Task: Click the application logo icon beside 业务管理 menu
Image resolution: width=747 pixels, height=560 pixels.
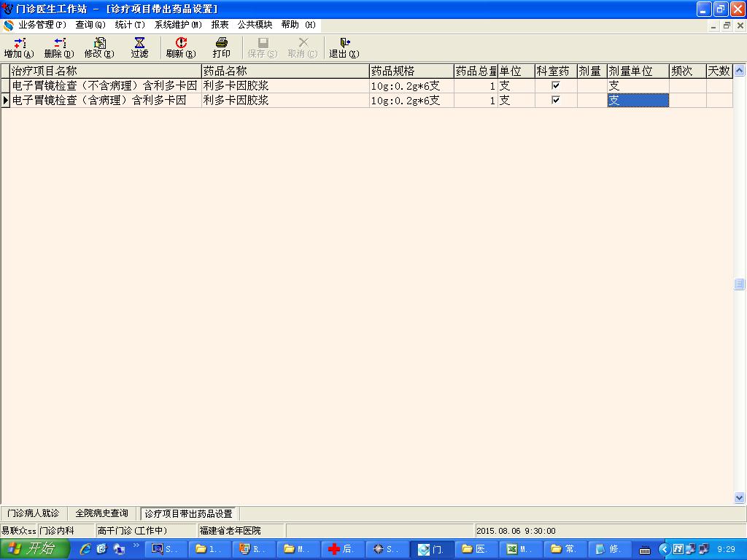Action: (8, 25)
